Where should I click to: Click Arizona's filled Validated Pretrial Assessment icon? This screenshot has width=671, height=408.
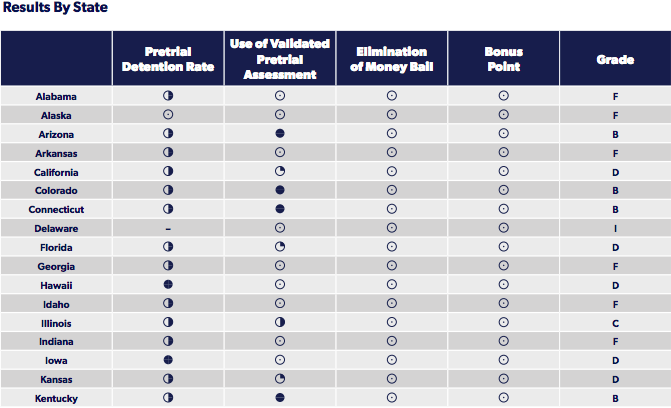click(280, 134)
